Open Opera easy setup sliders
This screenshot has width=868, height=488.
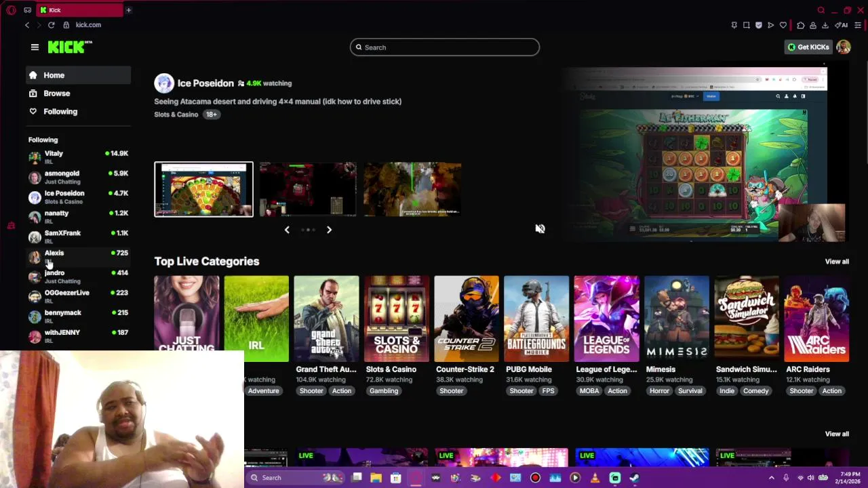pos(858,25)
